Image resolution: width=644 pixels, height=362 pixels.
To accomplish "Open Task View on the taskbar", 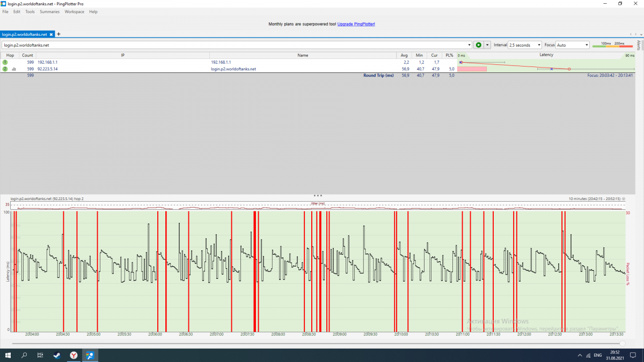I will tap(40, 355).
